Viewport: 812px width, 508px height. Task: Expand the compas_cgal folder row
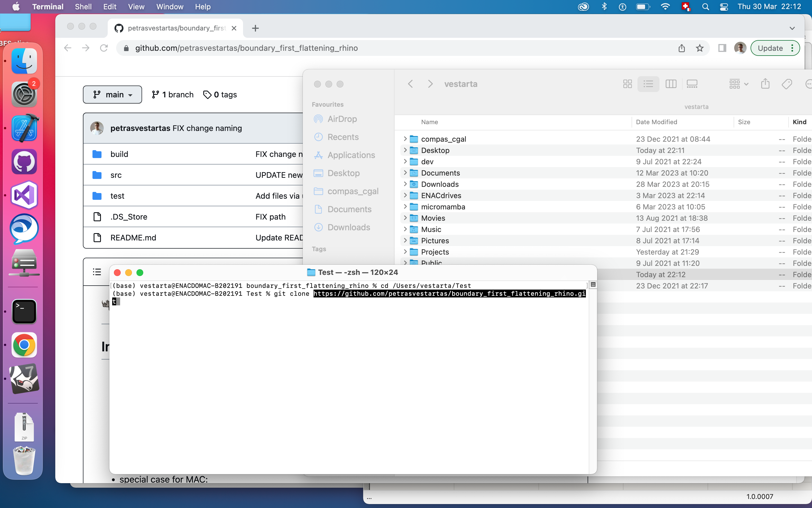[x=405, y=139]
